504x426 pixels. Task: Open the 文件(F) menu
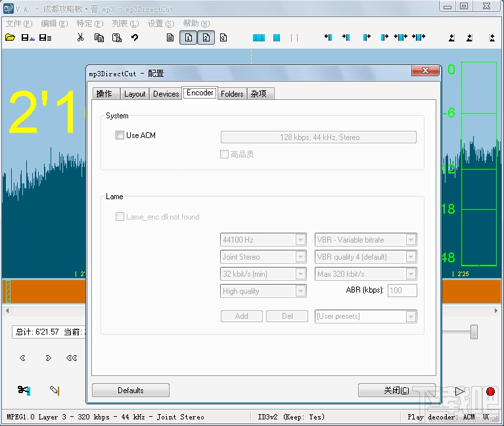click(x=19, y=24)
